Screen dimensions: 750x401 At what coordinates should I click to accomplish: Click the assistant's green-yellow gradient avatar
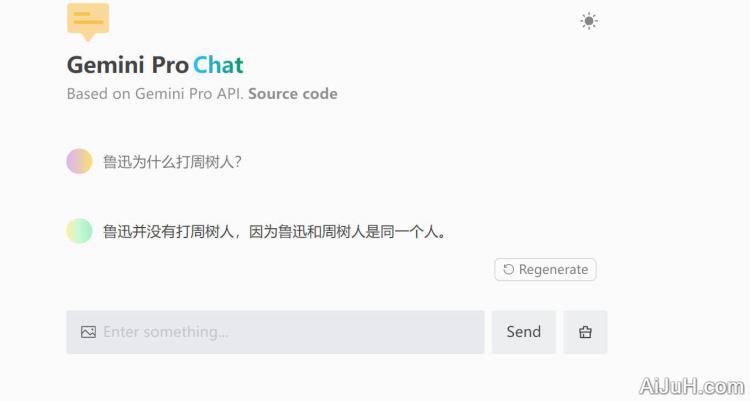79,231
